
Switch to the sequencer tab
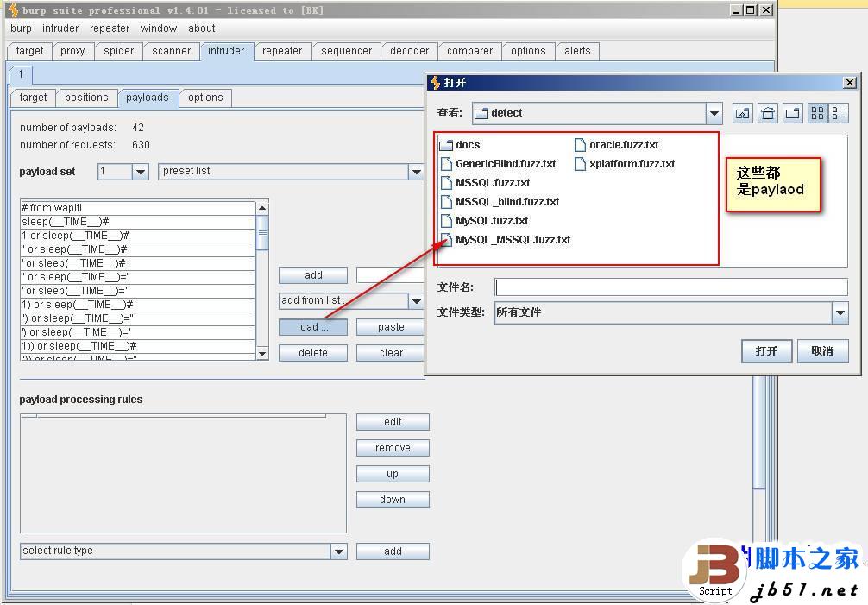click(x=347, y=51)
